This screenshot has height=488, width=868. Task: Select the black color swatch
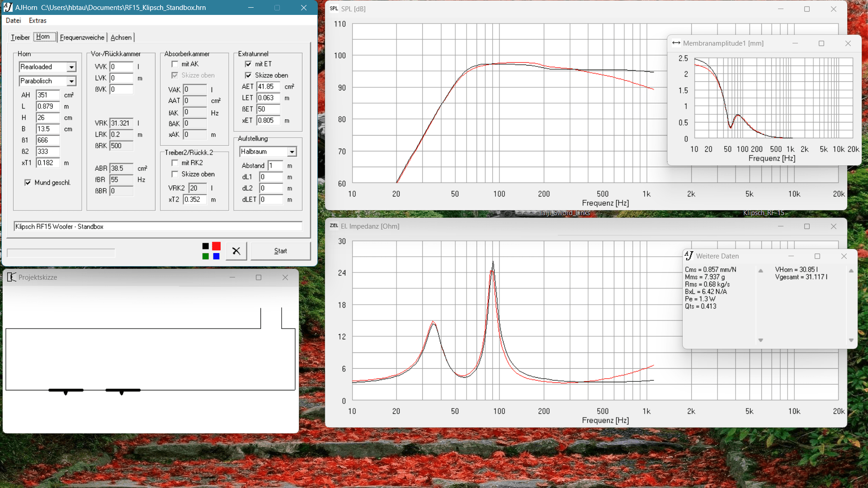pyautogui.click(x=205, y=246)
